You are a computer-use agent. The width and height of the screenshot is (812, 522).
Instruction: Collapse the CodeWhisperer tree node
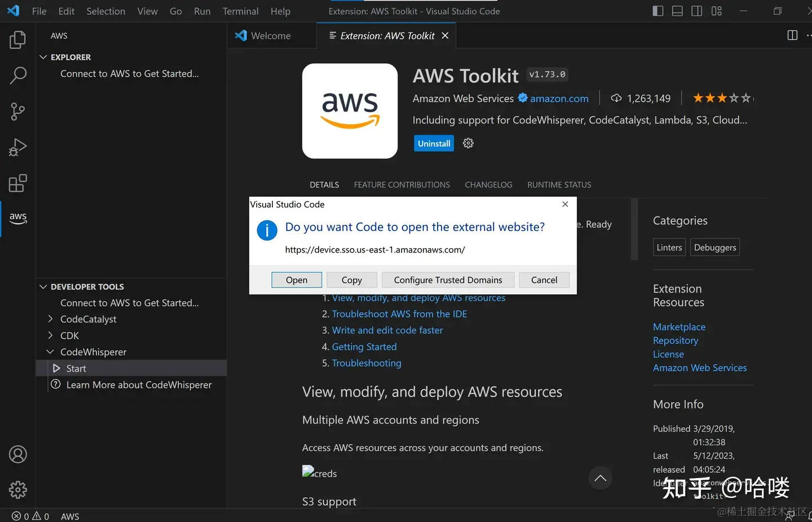point(50,352)
